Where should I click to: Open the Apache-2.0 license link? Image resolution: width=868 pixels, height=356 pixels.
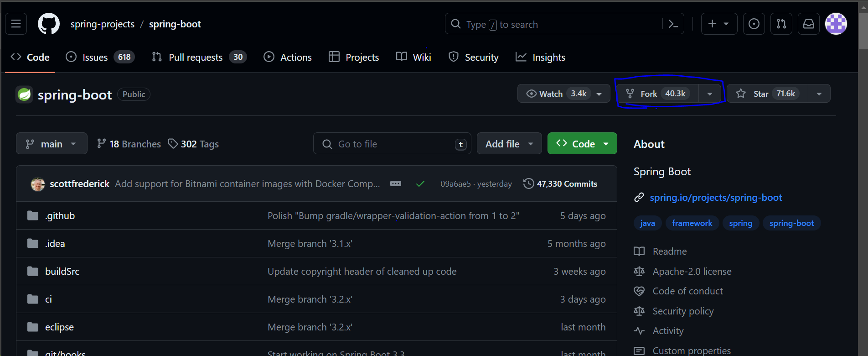click(682, 271)
